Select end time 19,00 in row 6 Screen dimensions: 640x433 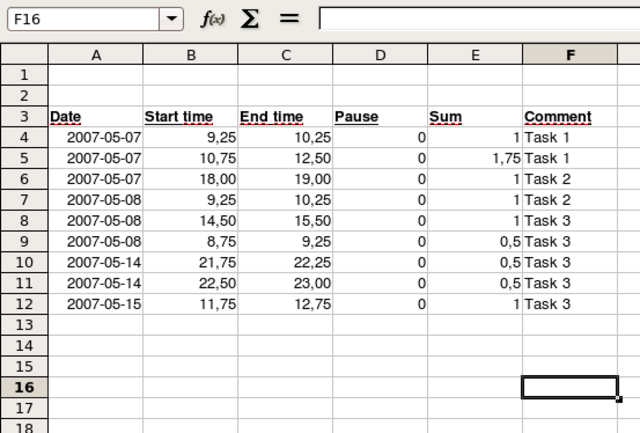(285, 179)
